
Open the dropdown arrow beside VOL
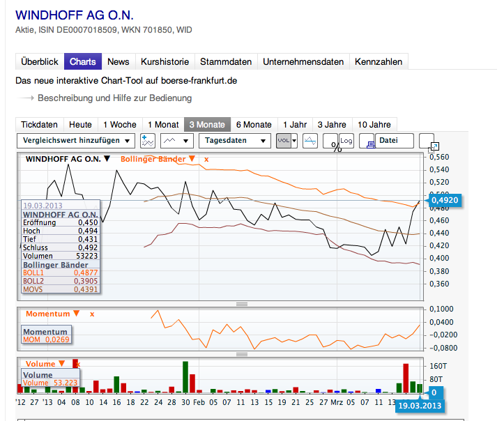tap(294, 141)
